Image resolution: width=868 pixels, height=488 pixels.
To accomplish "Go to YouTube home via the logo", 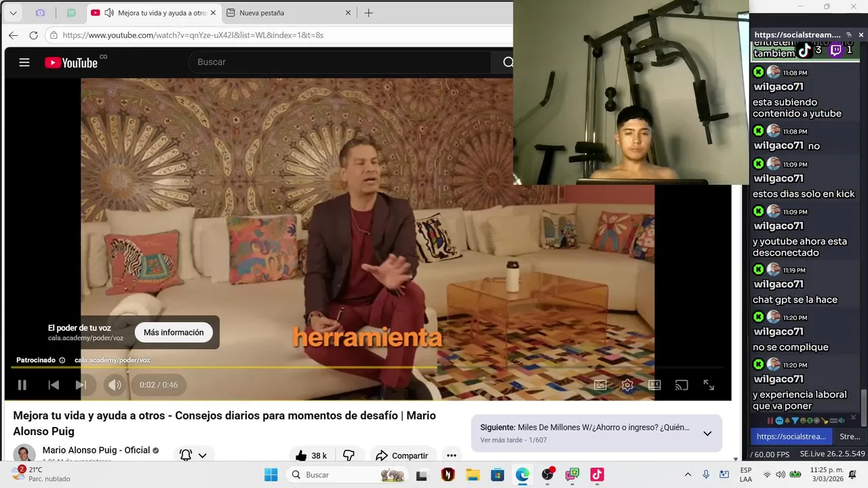I will (x=71, y=62).
